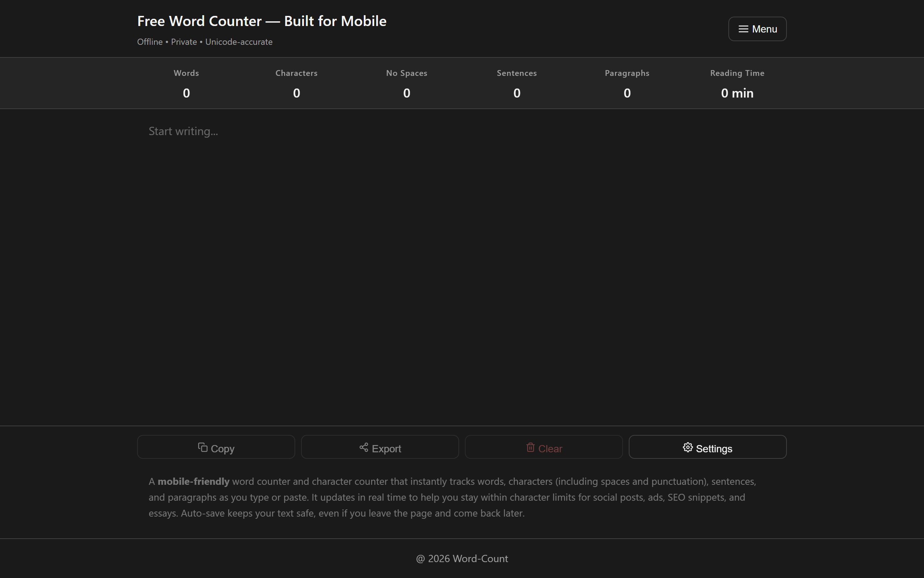Click the Export button

click(x=380, y=447)
